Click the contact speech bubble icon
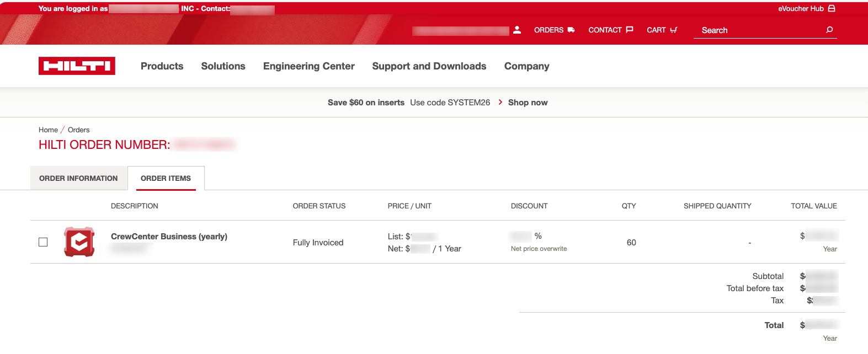The height and width of the screenshot is (354, 868). (629, 30)
